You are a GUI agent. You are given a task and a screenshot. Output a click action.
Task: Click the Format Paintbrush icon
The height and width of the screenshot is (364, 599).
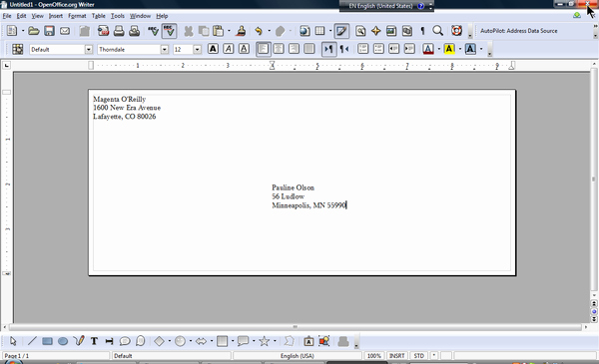tap(241, 31)
